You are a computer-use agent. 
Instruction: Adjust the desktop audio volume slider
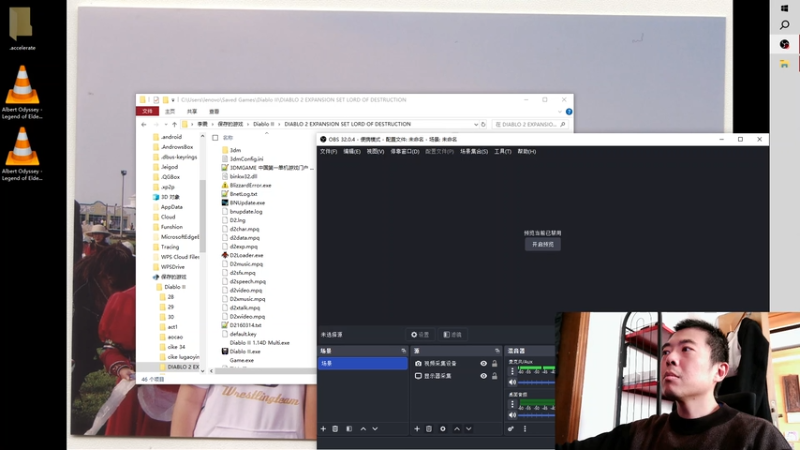point(536,415)
